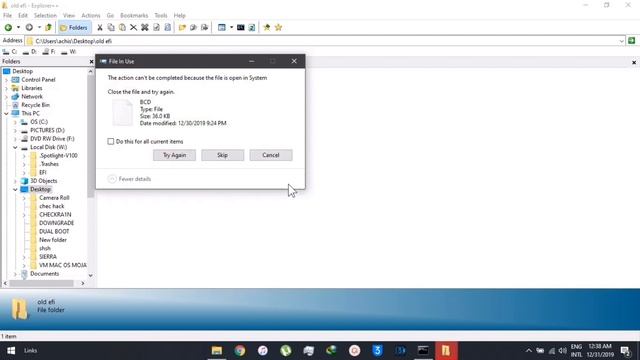
Task: Expand the OS (C:) drive node
Action: click(15, 122)
